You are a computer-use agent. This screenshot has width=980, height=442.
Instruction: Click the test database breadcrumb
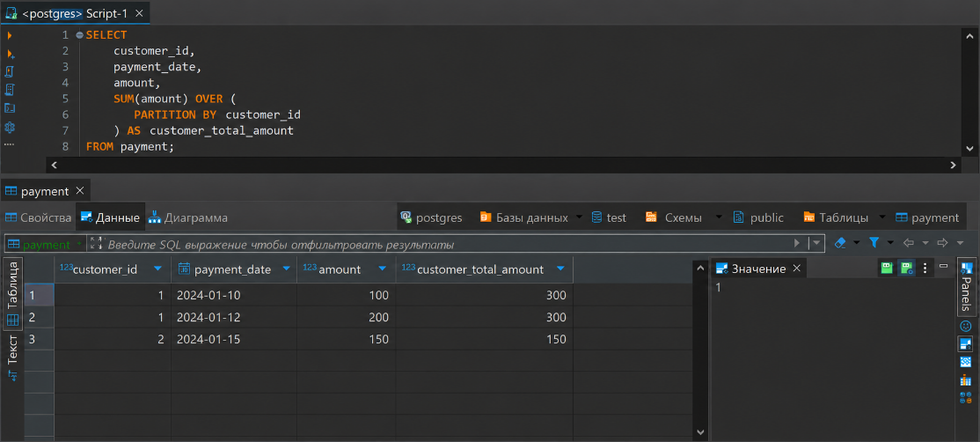(x=609, y=217)
